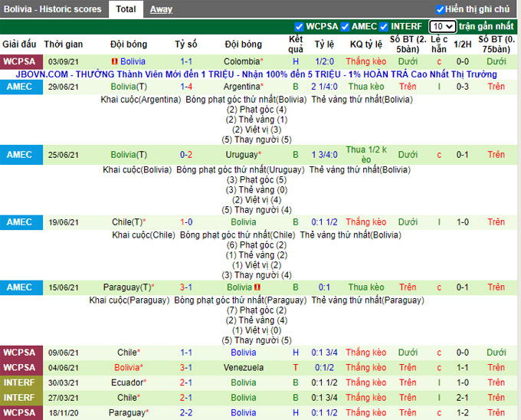The height and width of the screenshot is (420, 521).
Task: Open the 1-4 score of Bolivia vs Argentina
Action: [185, 87]
